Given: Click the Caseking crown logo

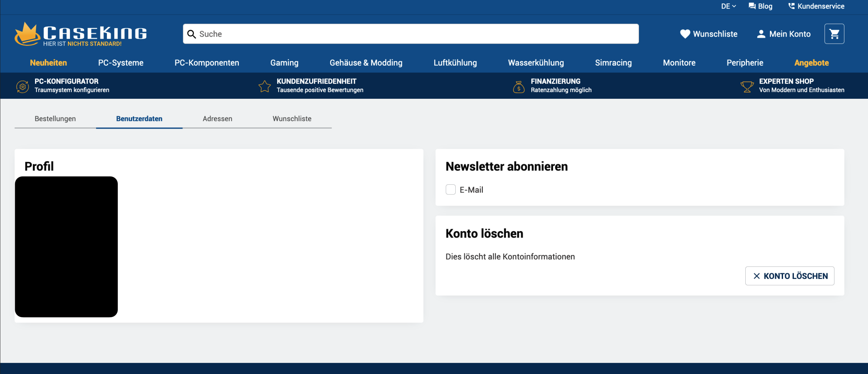Looking at the screenshot, I should tap(26, 34).
